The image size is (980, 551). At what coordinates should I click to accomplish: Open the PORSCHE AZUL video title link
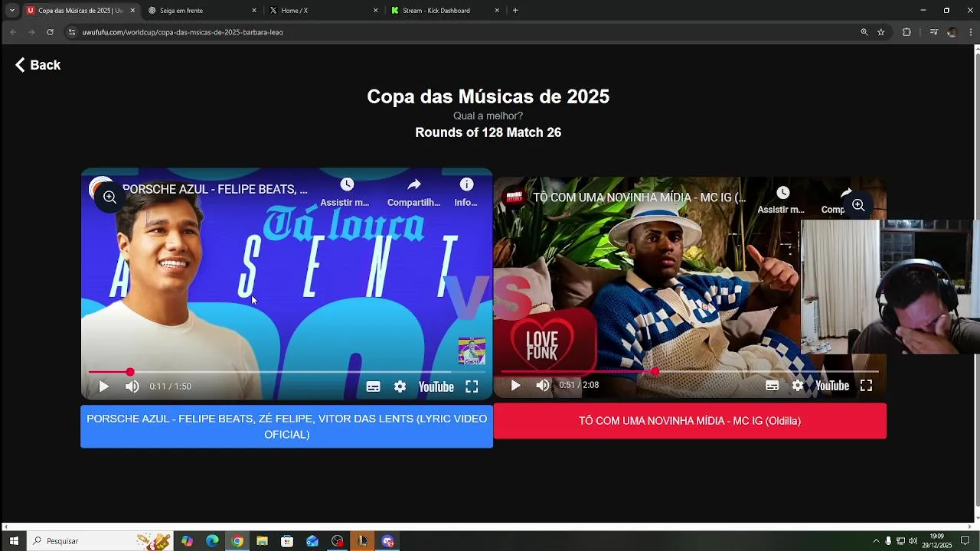[215, 189]
